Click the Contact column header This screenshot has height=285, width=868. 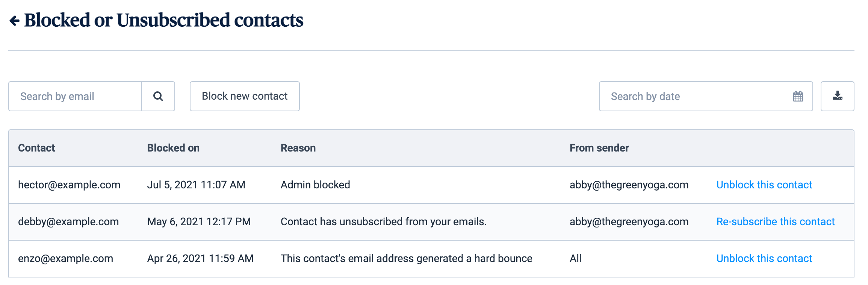(x=36, y=148)
